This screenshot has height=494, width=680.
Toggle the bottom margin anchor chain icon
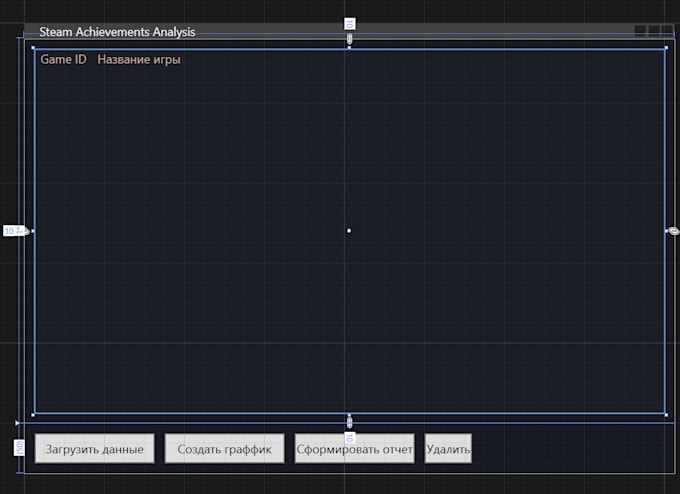tap(349, 421)
